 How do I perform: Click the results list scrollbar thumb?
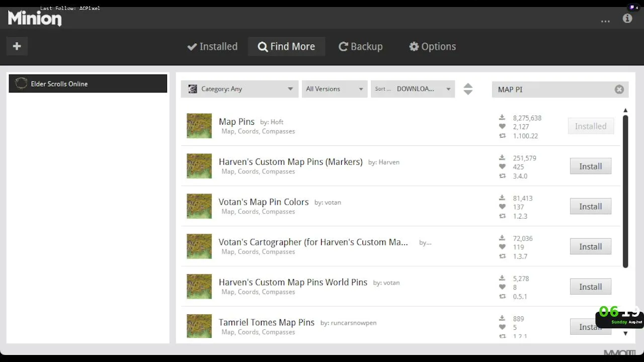point(625,191)
